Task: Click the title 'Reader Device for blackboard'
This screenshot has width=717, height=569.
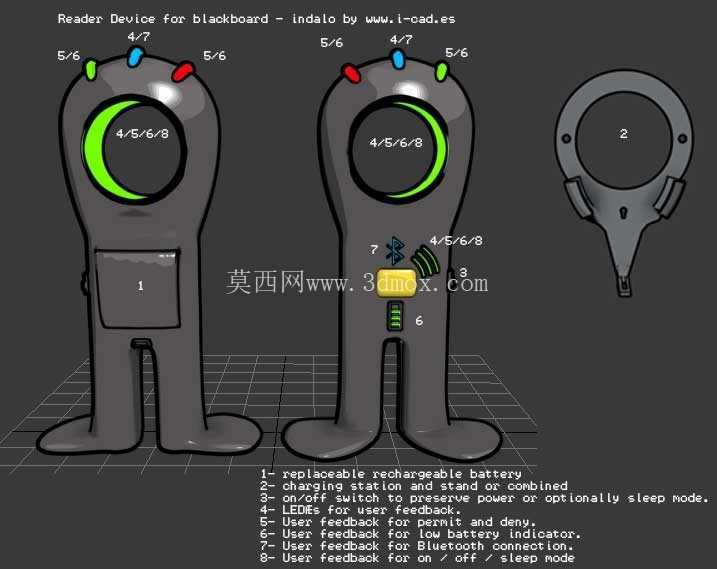Action: 163,19
